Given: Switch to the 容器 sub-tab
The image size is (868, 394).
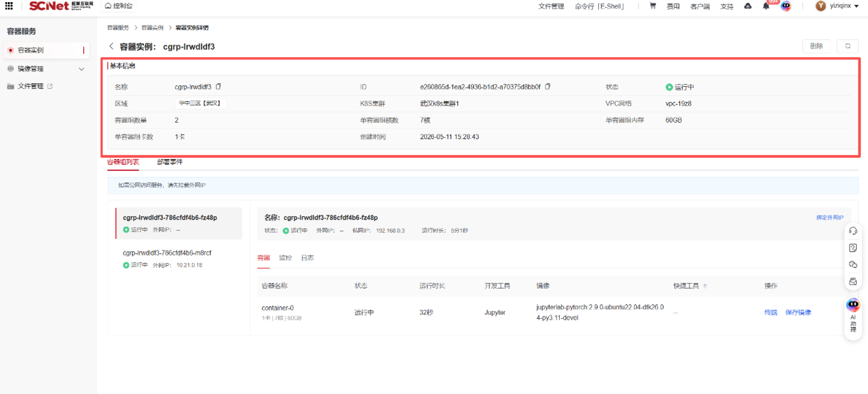Looking at the screenshot, I should click(x=263, y=258).
